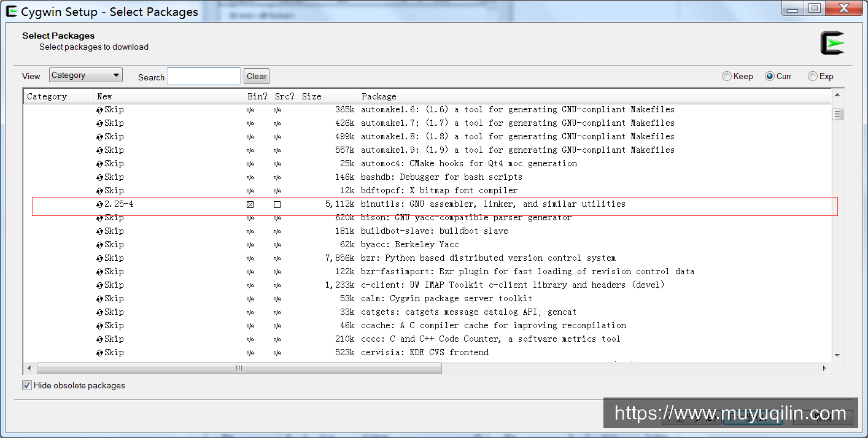Click the 7,856k size value
Viewport: 868px width, 438px height.
[340, 258]
